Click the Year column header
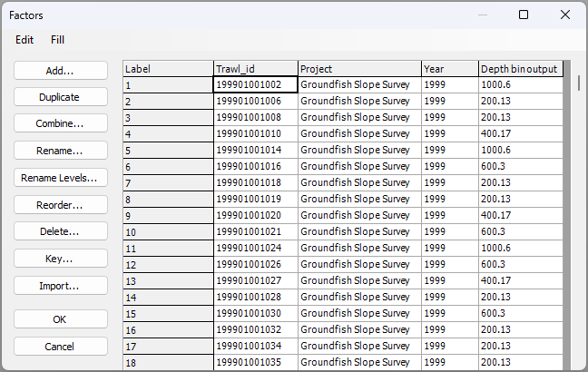This screenshot has width=588, height=372. tap(449, 69)
